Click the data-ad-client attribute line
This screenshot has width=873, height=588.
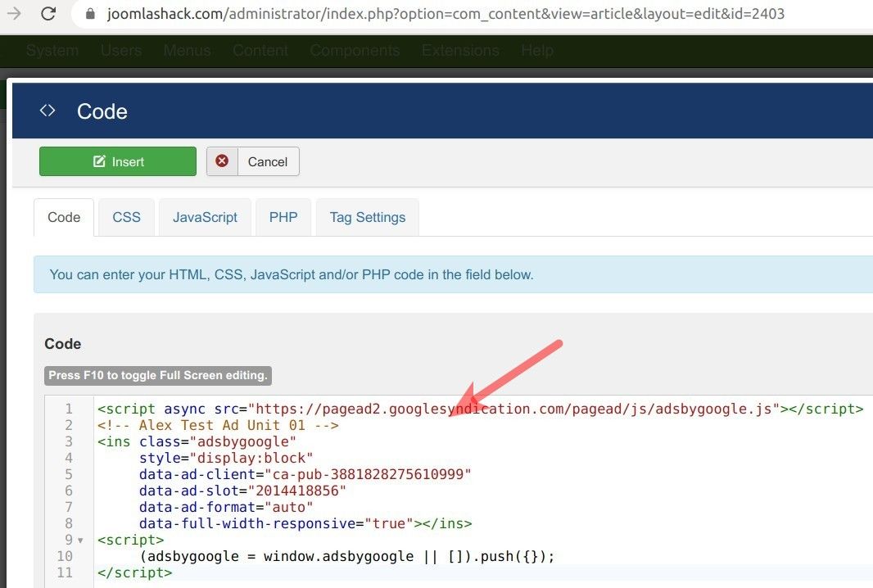305,474
